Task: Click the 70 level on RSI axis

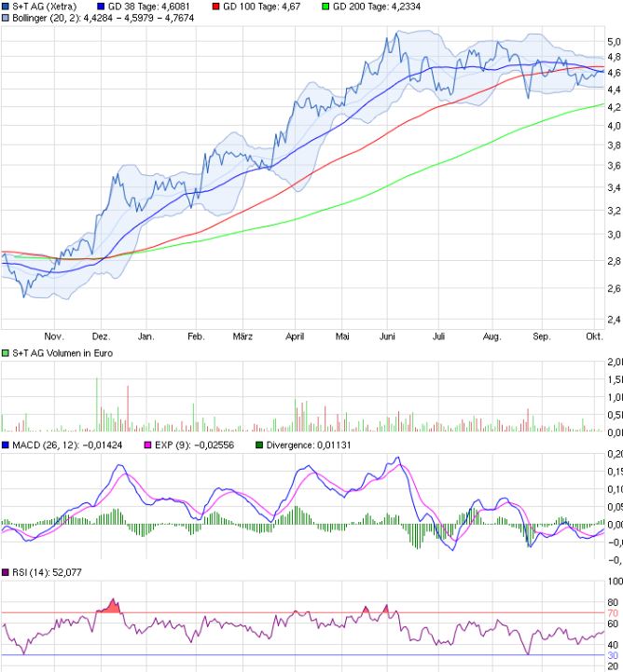Action: (612, 615)
